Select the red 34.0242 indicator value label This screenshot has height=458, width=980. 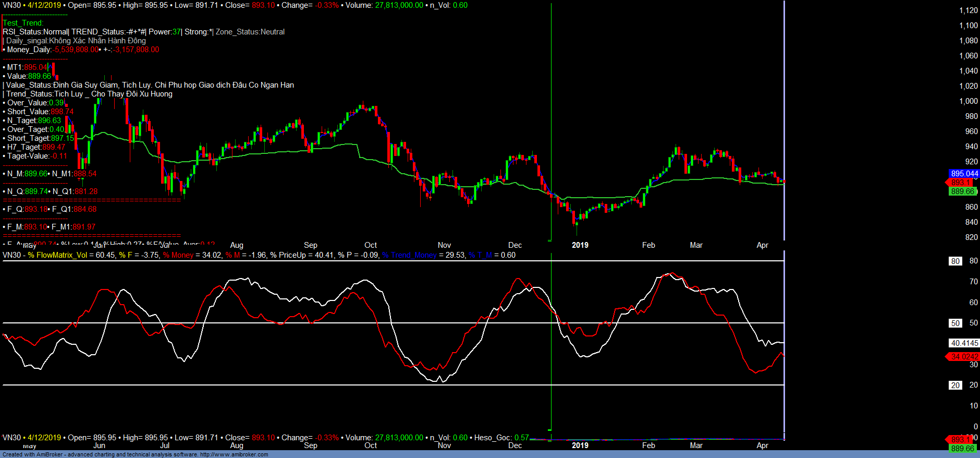point(964,357)
